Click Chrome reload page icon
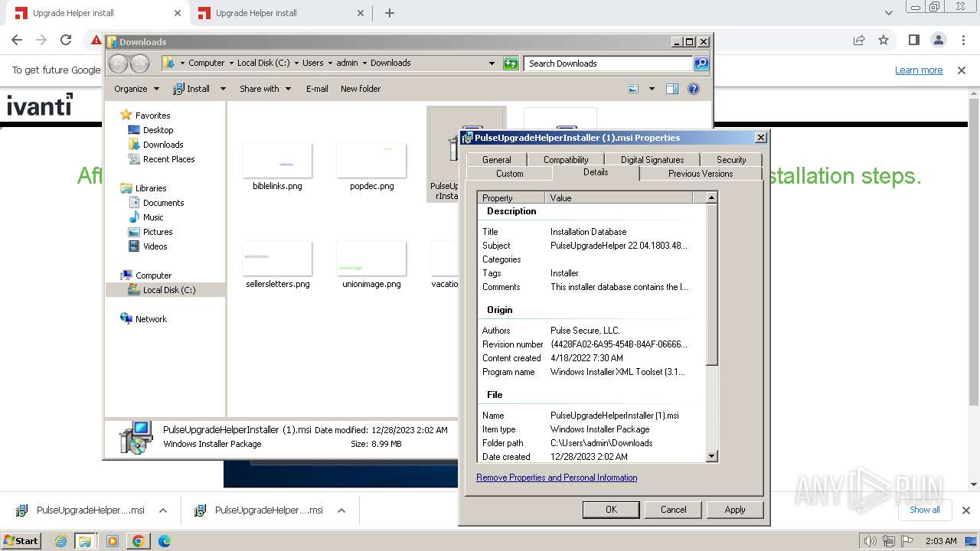This screenshot has width=980, height=551. tap(66, 40)
